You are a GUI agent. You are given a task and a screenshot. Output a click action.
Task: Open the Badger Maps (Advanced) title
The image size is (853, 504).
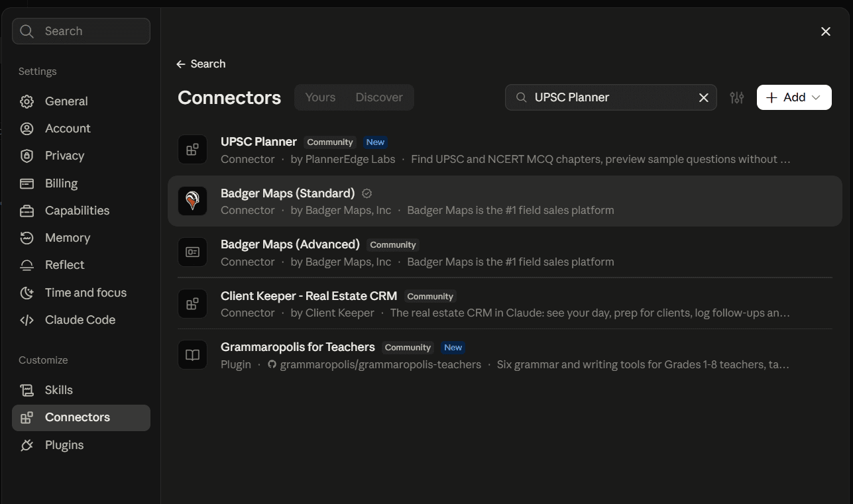tap(290, 244)
